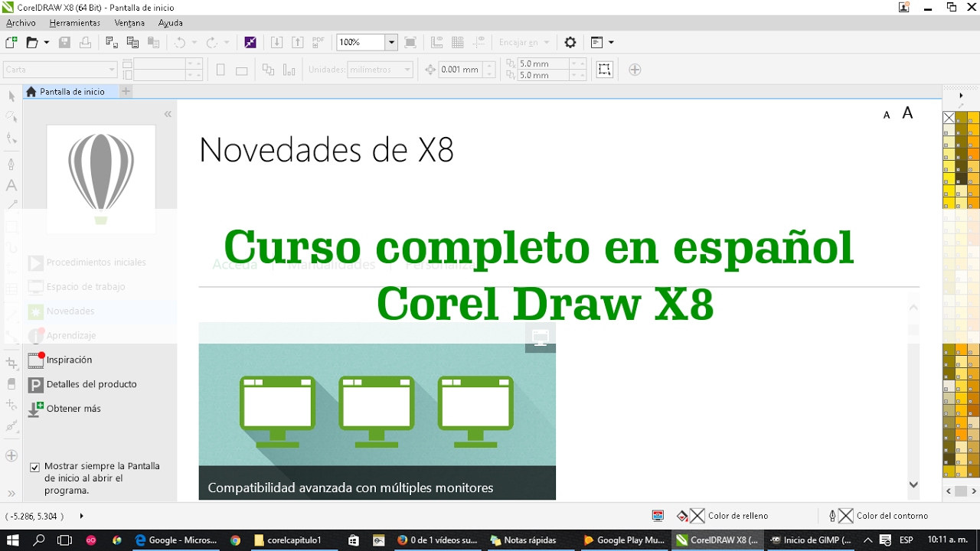Open the Herramientas menu
This screenshot has width=980, height=551.
[75, 23]
